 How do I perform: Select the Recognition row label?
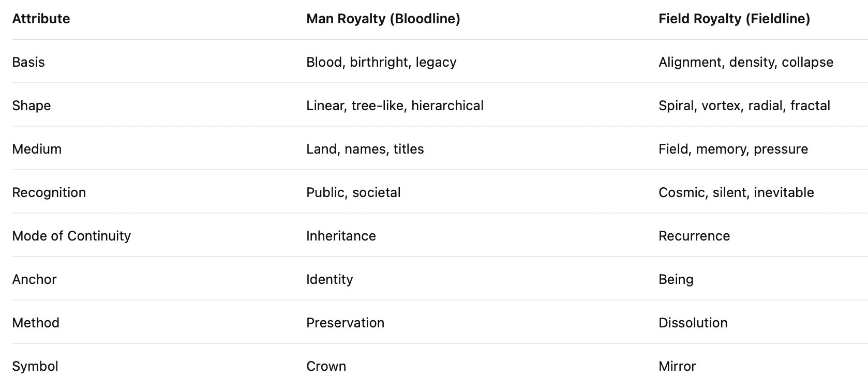(49, 192)
